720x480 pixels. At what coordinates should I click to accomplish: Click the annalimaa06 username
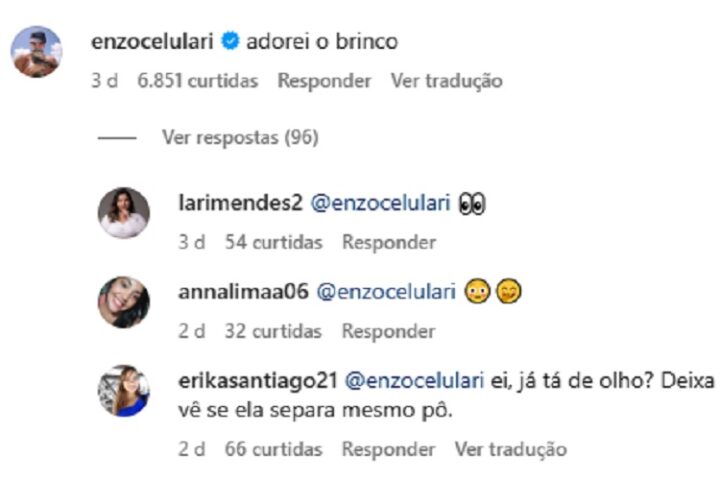241,292
